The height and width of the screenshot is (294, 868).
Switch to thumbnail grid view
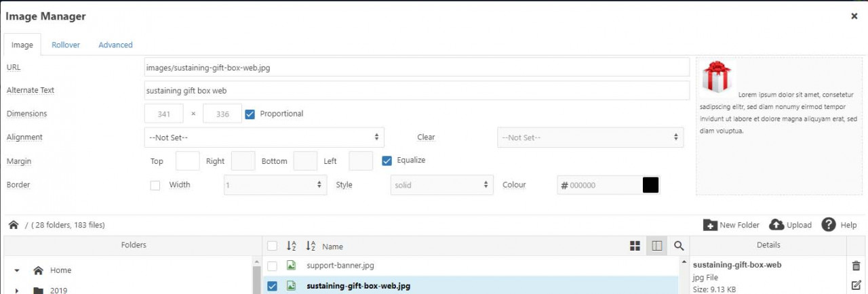tap(635, 246)
